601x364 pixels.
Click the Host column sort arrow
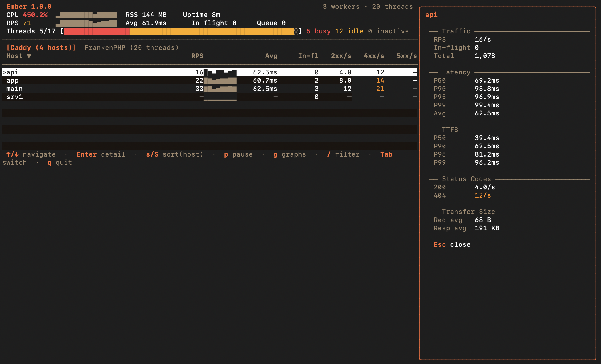[29, 56]
